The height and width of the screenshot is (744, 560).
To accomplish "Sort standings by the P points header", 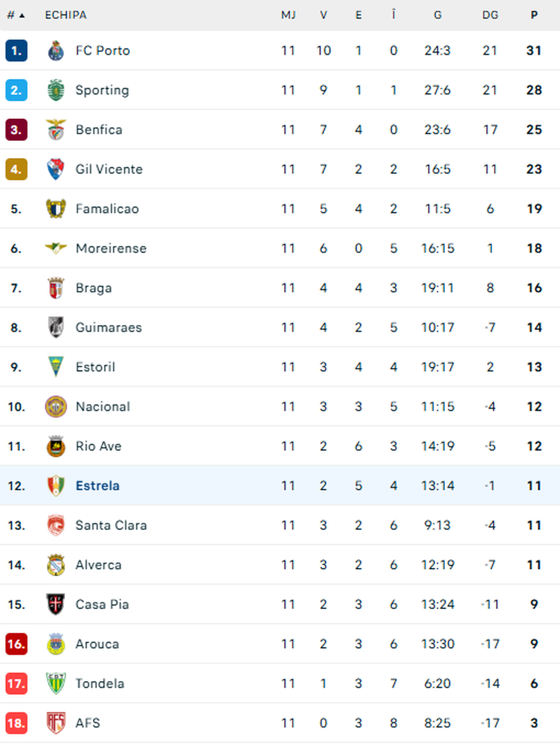I will [x=534, y=15].
